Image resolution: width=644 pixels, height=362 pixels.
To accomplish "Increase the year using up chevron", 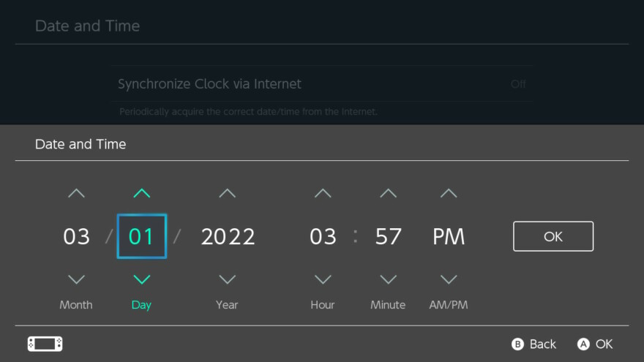I will (227, 193).
